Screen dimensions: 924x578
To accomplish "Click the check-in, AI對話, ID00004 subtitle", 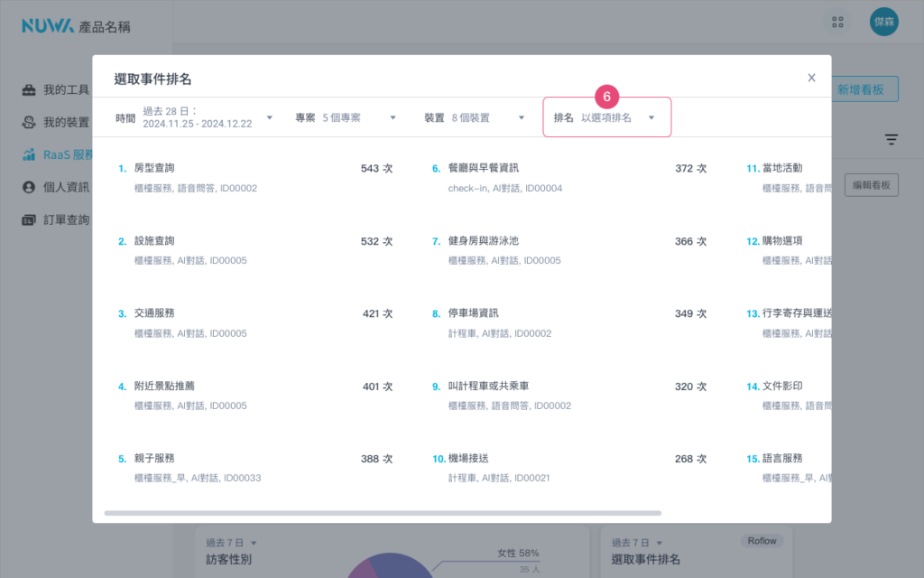I will pos(505,188).
